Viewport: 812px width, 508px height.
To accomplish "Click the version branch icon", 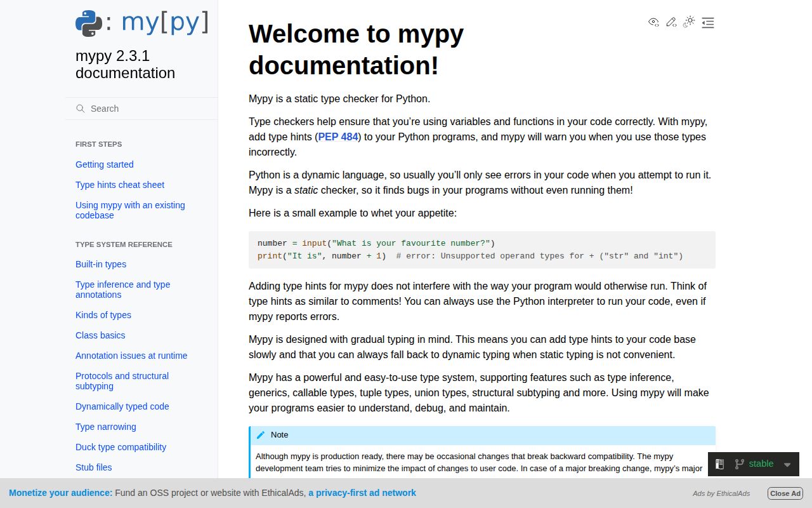I will point(739,464).
